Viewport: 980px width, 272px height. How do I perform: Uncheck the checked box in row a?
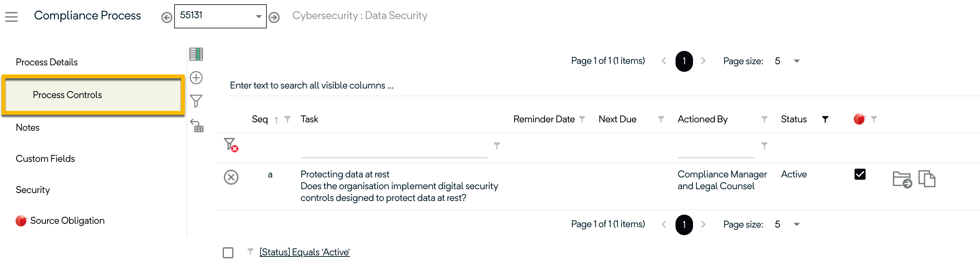(x=859, y=174)
